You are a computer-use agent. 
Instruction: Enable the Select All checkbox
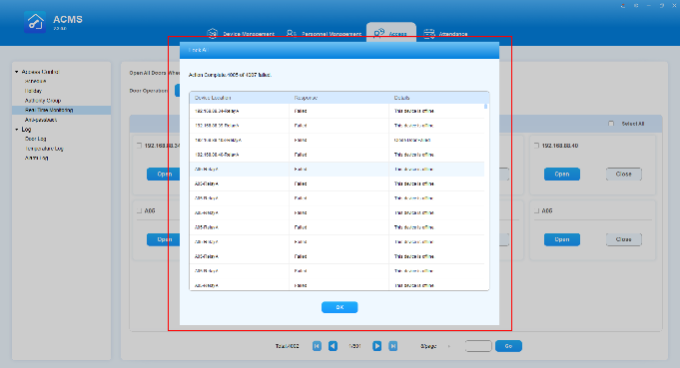611,124
